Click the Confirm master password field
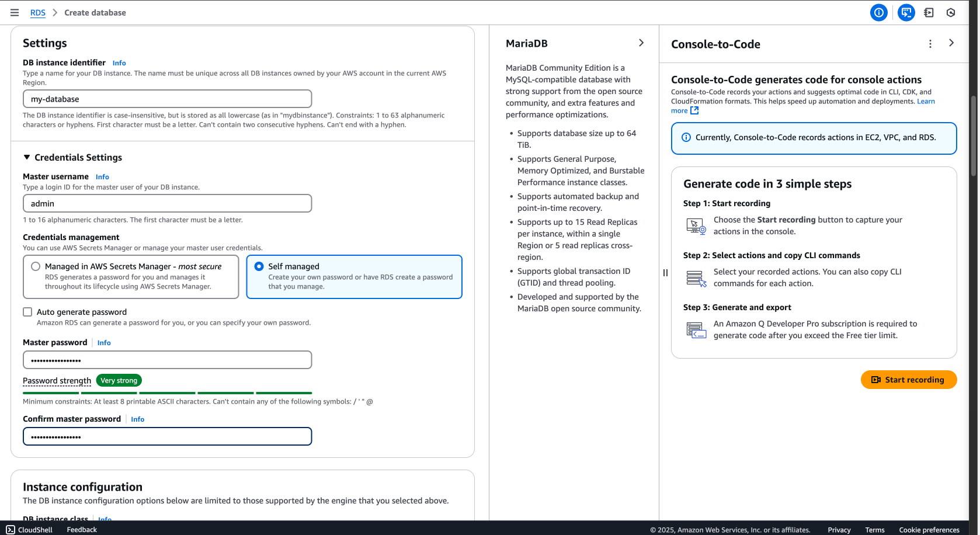This screenshot has width=980, height=535. (x=167, y=436)
